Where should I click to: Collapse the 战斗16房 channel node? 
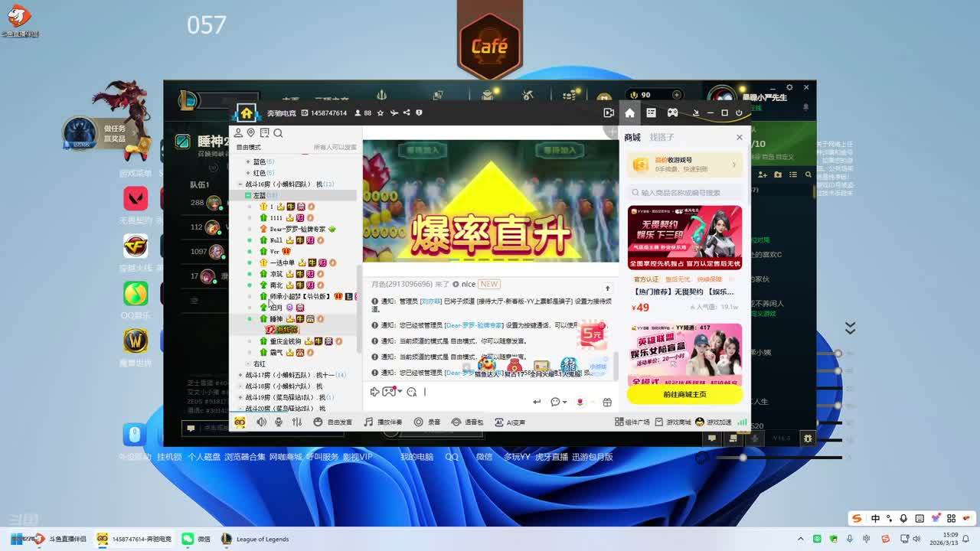[240, 184]
